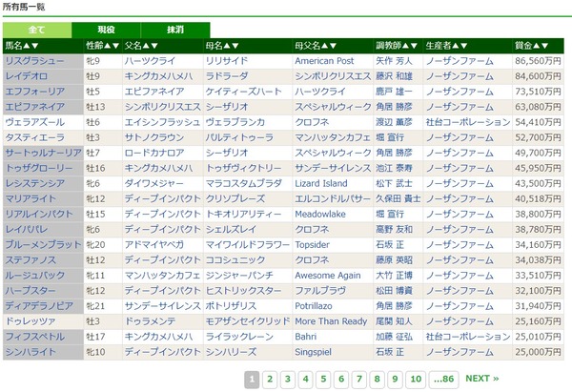Viewport: 572px width, 392px height.
Task: Sort descending by 母父名 down arrow
Action: (x=333, y=46)
